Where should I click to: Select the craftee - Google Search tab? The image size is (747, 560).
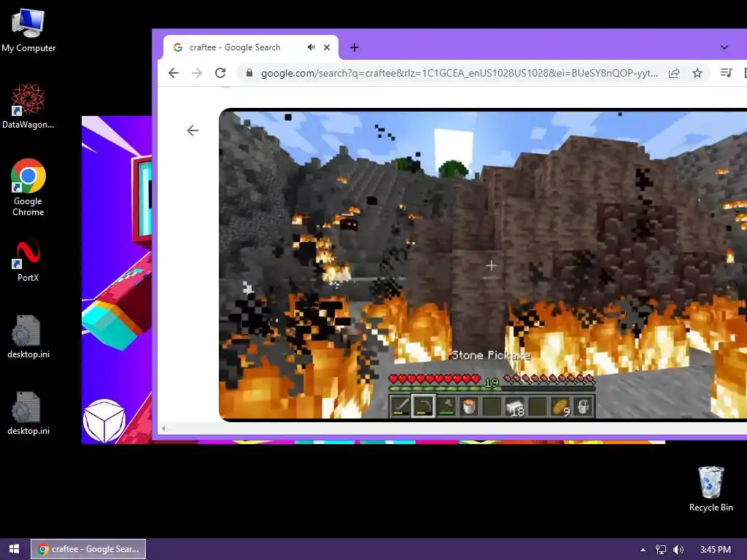click(251, 47)
